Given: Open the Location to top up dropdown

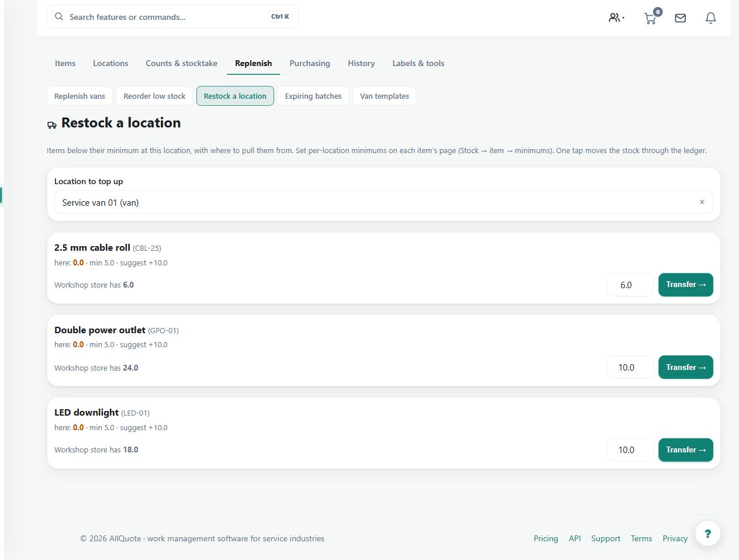Looking at the screenshot, I should tap(384, 202).
